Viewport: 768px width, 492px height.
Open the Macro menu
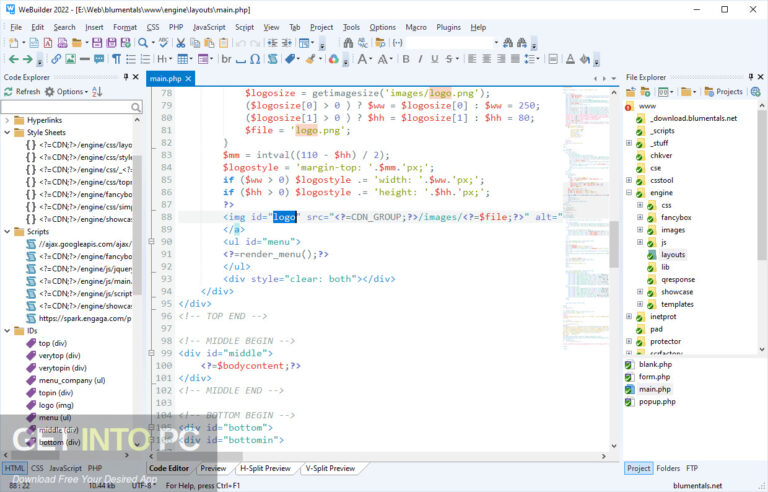pos(416,27)
